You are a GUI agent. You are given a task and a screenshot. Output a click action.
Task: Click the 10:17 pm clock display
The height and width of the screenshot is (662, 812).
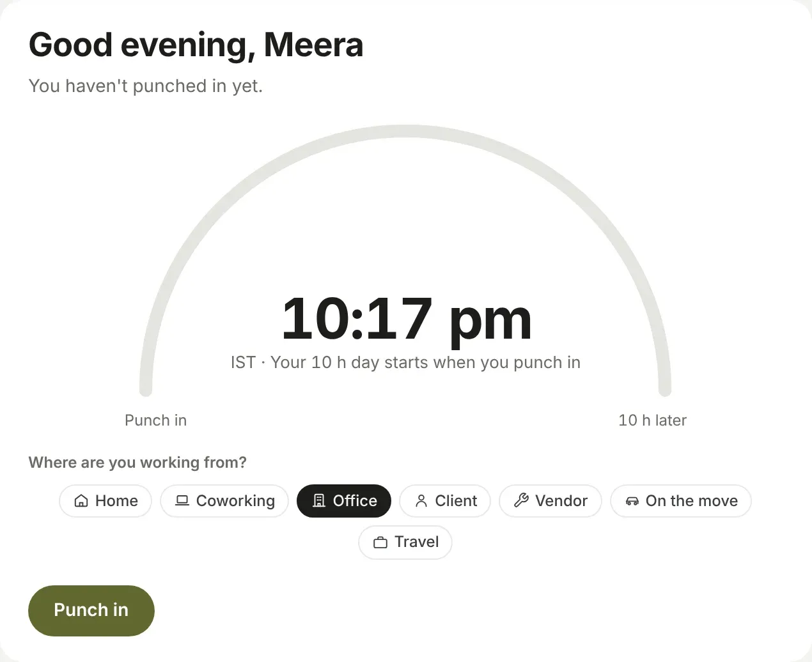tap(407, 319)
